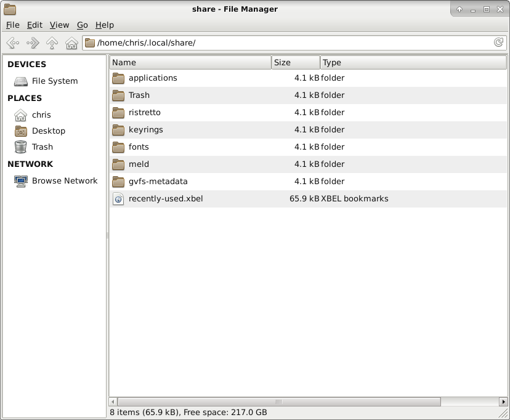The height and width of the screenshot is (420, 510).
Task: Click the window menu icon in title bar
Action: tap(10, 9)
